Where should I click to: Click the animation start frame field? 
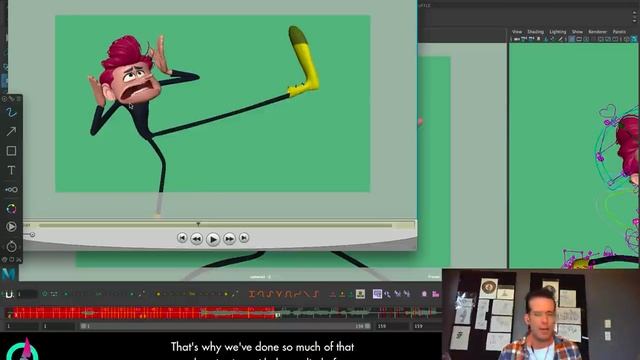pyautogui.click(x=21, y=326)
